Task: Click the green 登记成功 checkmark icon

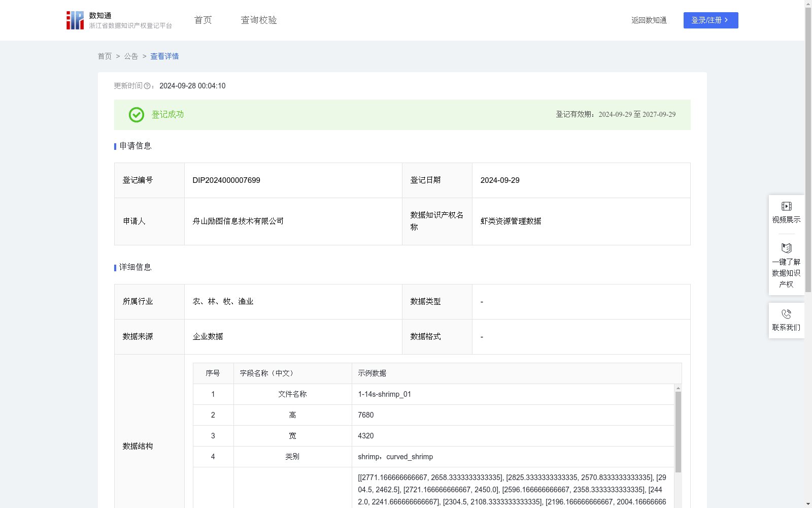Action: click(136, 115)
